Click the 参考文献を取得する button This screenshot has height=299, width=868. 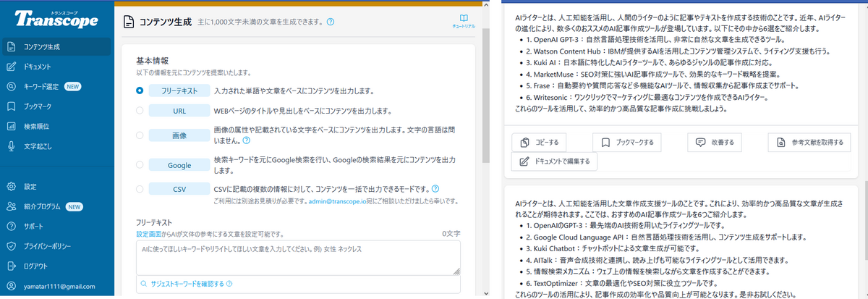(809, 142)
